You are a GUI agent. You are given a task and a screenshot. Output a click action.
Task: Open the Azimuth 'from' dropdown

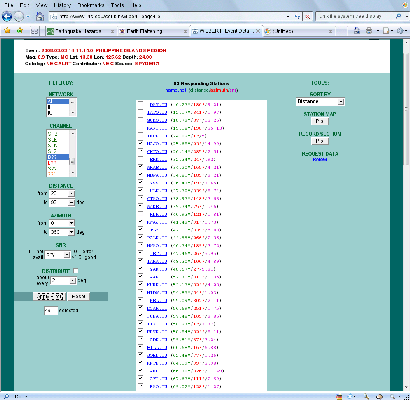62,223
